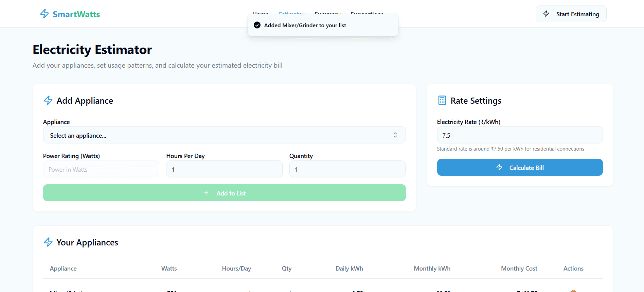This screenshot has width=644, height=292.
Task: Click into the Hours Per Day field
Action: (x=224, y=169)
